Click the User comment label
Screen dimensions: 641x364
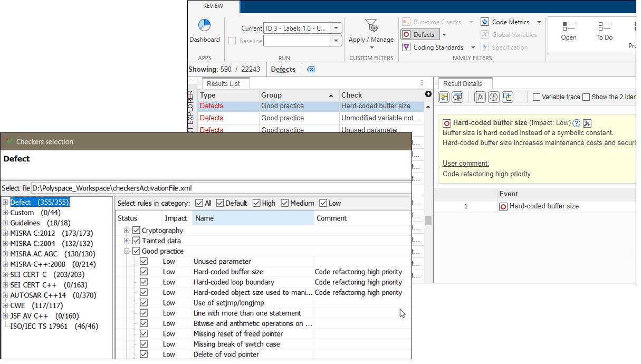pos(466,163)
